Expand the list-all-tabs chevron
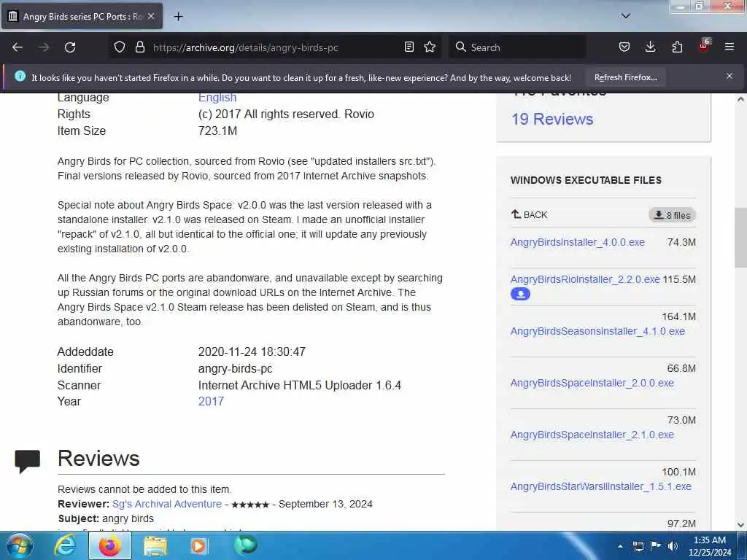 (x=626, y=16)
